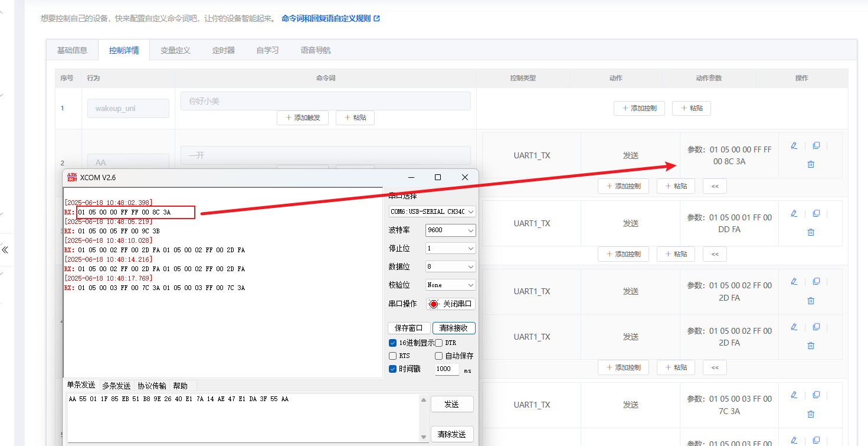Click the copy icon beside parameter 01 05 00 01
Image resolution: width=868 pixels, height=446 pixels.
[816, 213]
